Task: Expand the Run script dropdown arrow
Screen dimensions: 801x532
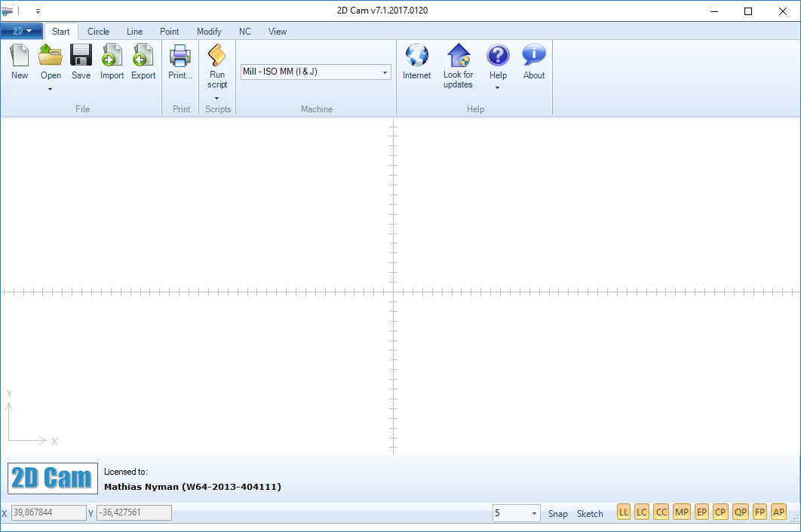Action: pos(216,98)
